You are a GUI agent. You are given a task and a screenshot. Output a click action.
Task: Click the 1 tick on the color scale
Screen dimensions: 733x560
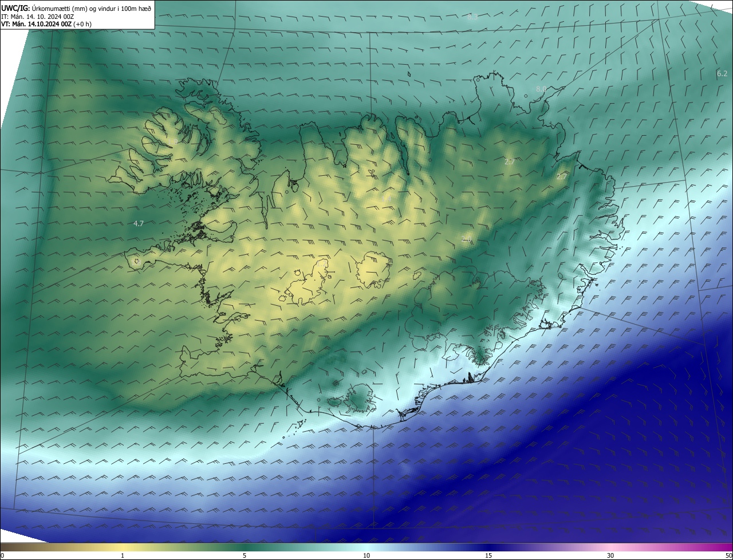click(123, 555)
